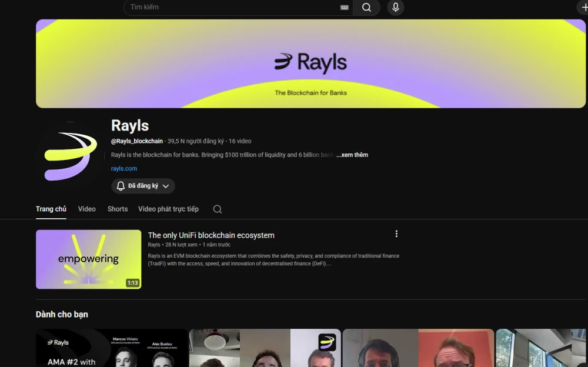Toggle subscription via the Đã đăng ký button
Viewport: 588px width, 367px height.
click(143, 186)
